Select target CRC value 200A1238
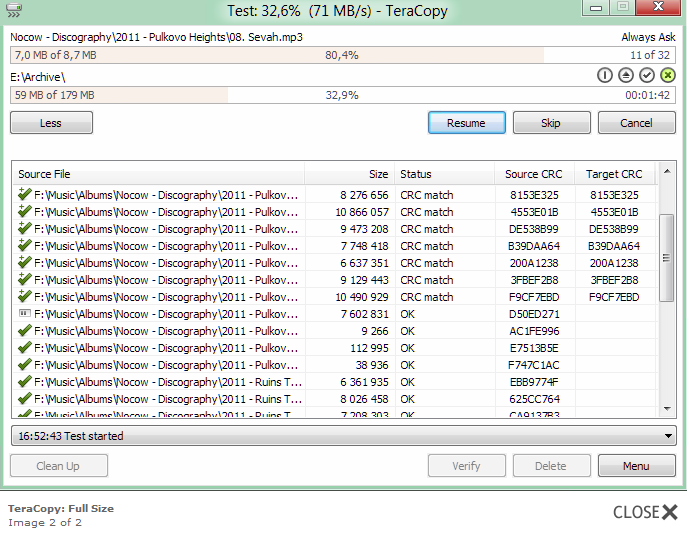This screenshot has height=537, width=687. point(614,263)
